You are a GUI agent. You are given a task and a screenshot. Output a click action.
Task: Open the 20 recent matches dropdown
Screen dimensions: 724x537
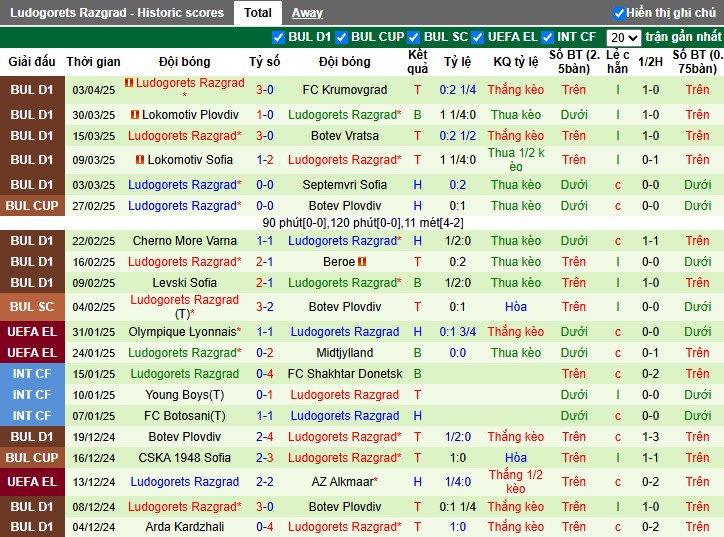pyautogui.click(x=623, y=37)
